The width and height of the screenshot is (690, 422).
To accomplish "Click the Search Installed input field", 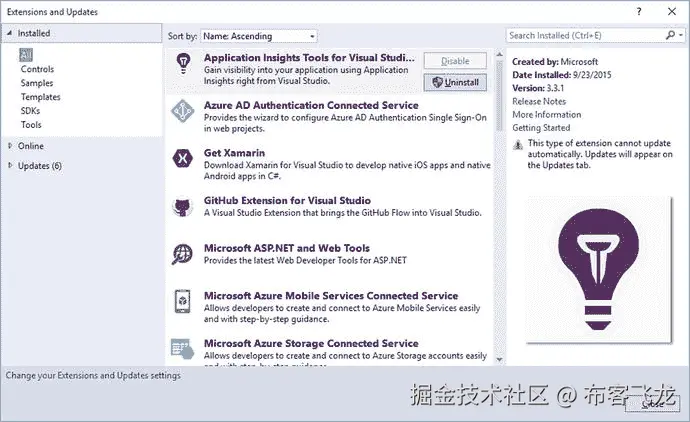I will 585,35.
